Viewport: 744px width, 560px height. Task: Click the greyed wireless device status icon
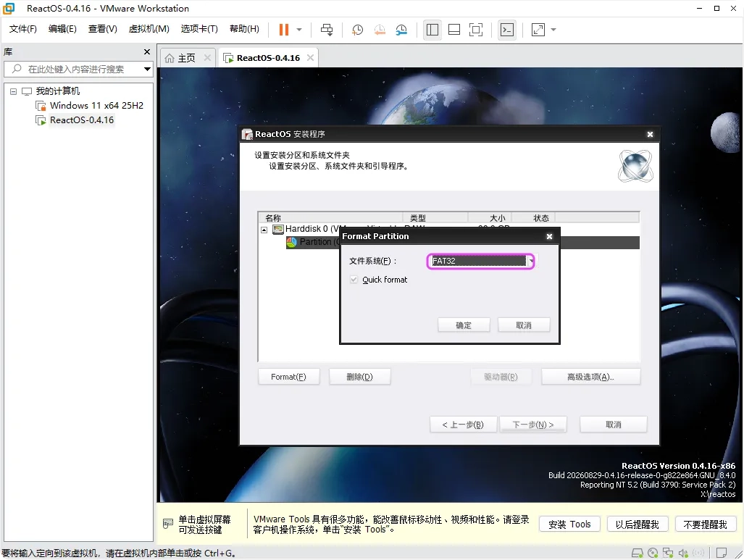click(x=698, y=553)
